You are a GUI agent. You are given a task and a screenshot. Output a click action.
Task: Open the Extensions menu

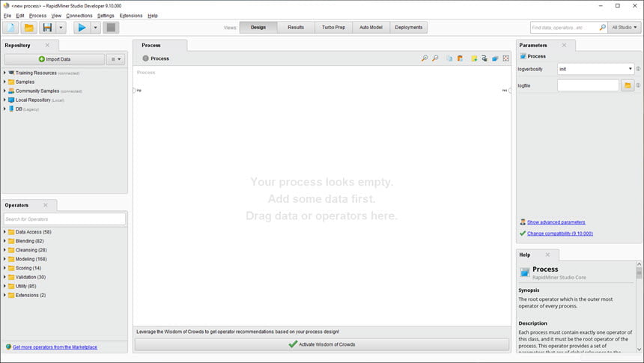(131, 16)
